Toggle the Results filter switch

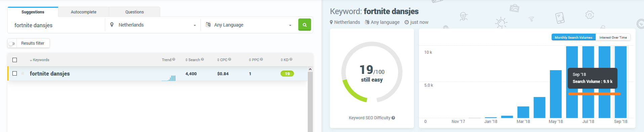(12, 43)
